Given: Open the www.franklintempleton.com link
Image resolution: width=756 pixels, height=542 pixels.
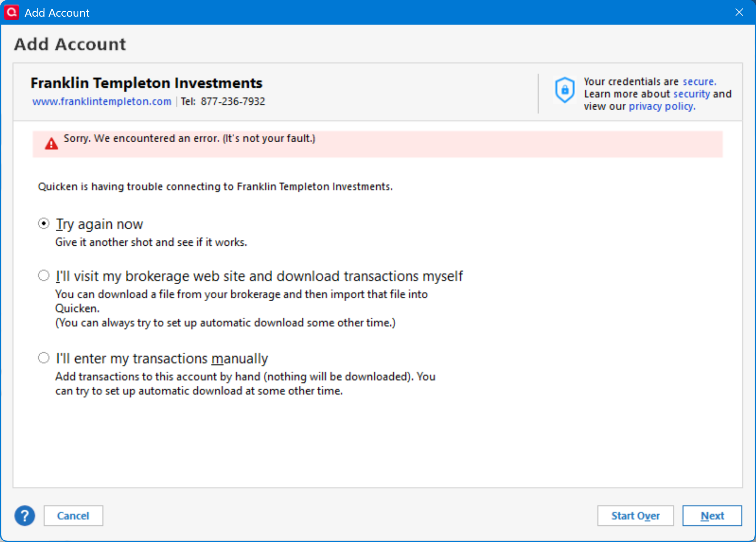Looking at the screenshot, I should 102,101.
